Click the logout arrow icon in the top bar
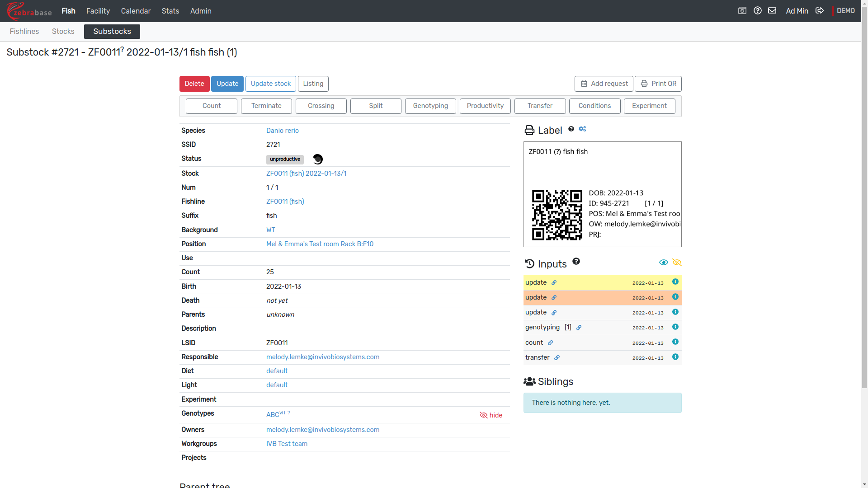 [820, 11]
